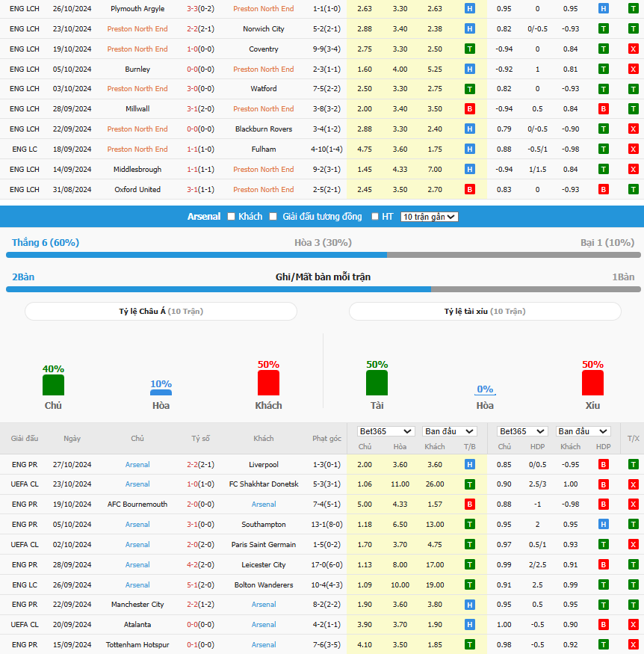
Task: Click red B T/B icon in Millwall row
Action: 470,109
